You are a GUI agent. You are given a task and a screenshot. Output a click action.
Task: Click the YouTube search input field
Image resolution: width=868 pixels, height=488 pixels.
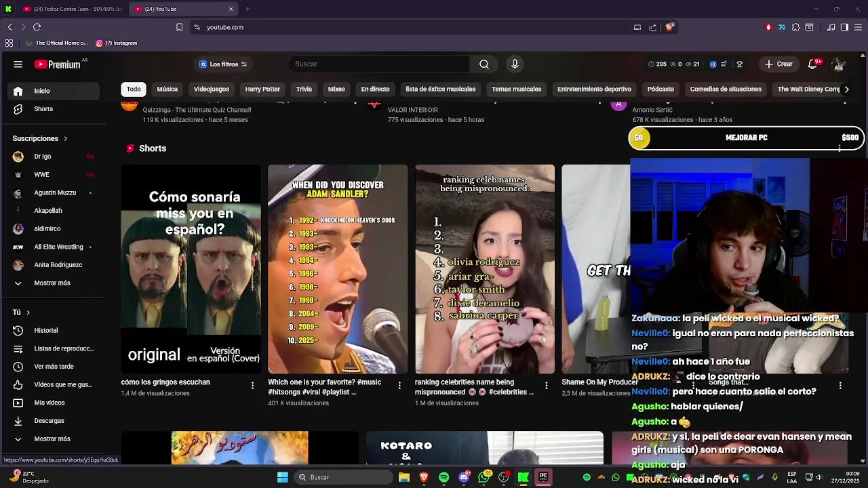click(379, 64)
